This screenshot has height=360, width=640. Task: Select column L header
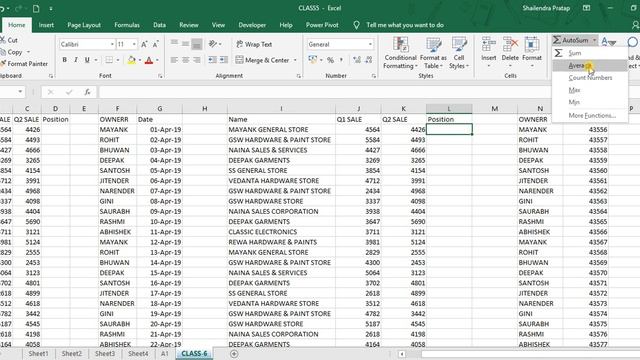[x=449, y=109]
